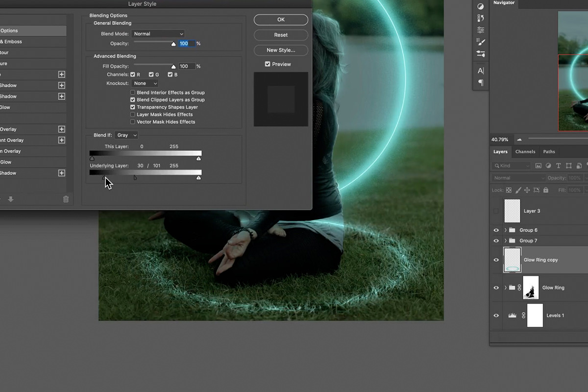Open the Blend Mode dropdown showing Normal
The height and width of the screenshot is (392, 588).
158,33
